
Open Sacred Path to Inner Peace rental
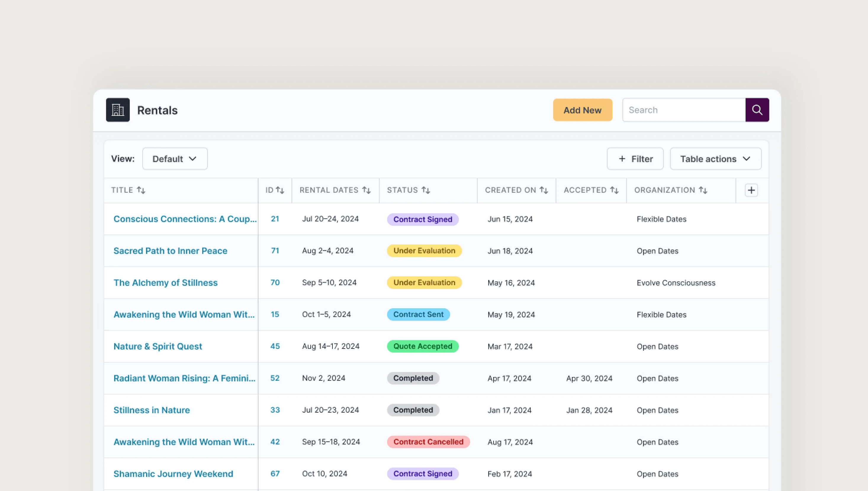point(170,251)
